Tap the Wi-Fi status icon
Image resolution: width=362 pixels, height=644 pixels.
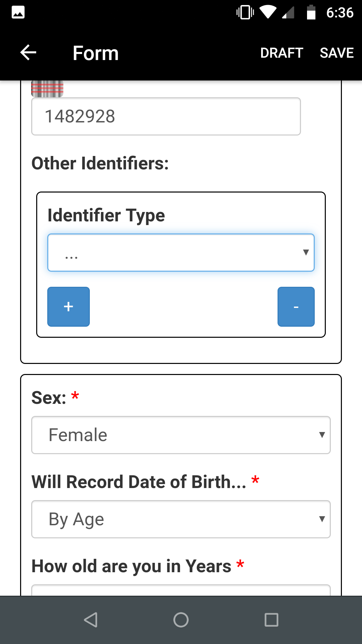pos(267,12)
